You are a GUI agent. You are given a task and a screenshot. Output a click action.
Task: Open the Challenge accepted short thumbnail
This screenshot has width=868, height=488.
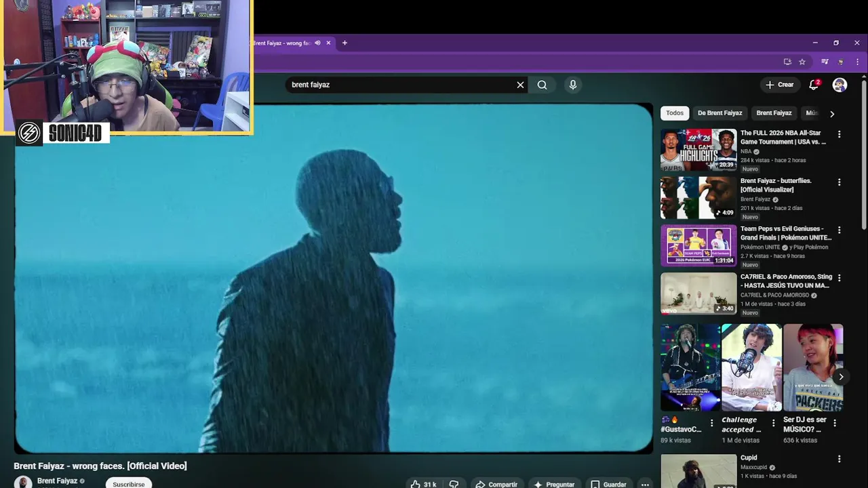click(751, 367)
